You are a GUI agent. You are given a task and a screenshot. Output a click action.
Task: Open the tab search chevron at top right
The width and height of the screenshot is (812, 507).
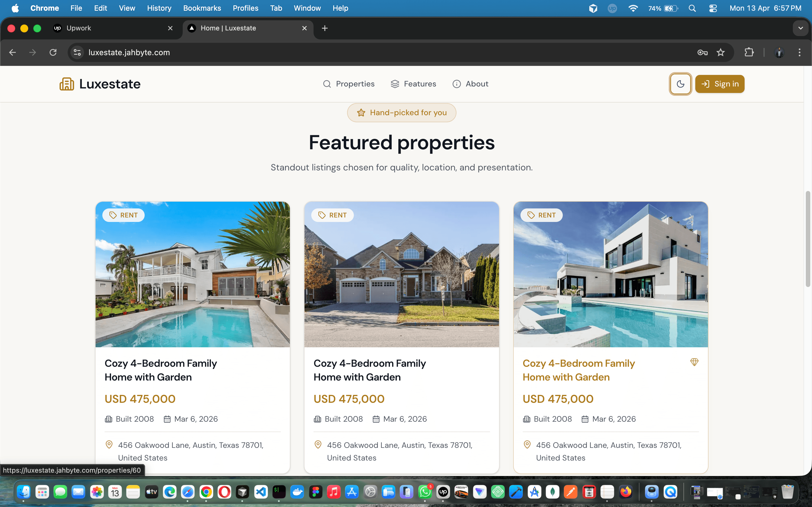[801, 28]
